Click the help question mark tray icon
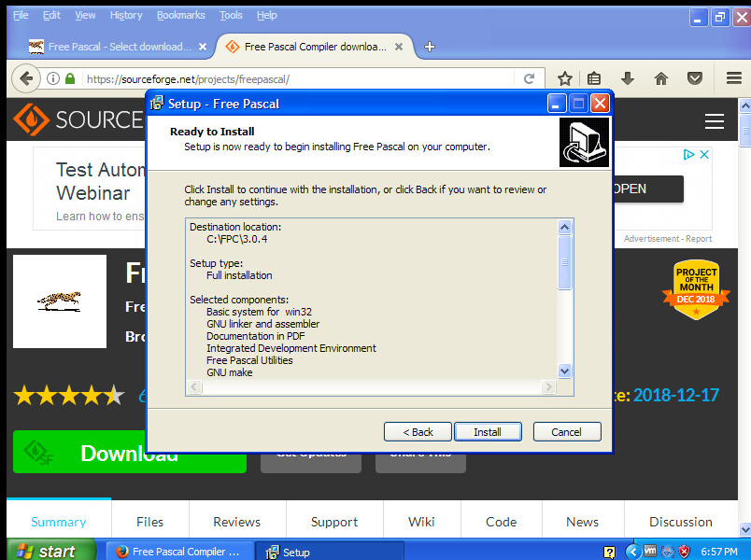The image size is (751, 560). click(x=609, y=553)
